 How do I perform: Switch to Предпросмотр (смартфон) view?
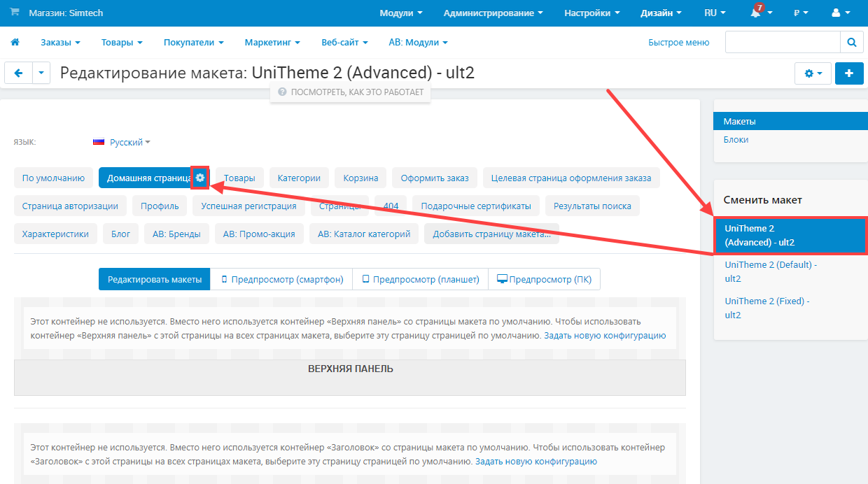[282, 279]
